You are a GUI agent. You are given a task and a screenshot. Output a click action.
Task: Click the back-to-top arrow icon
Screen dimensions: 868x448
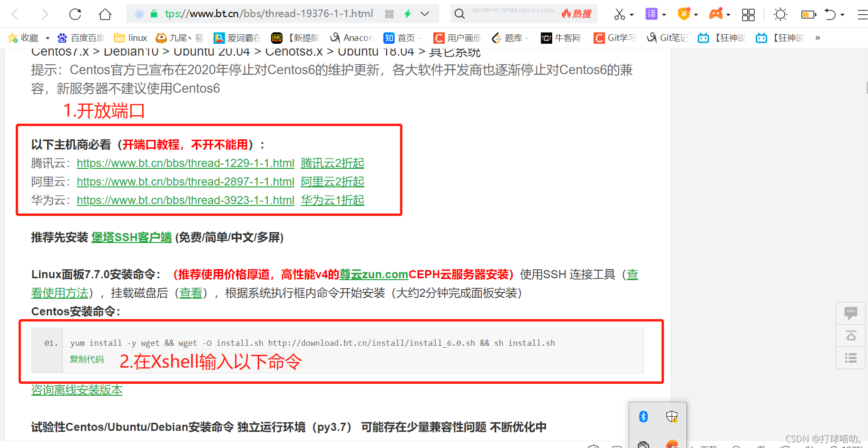(850, 336)
